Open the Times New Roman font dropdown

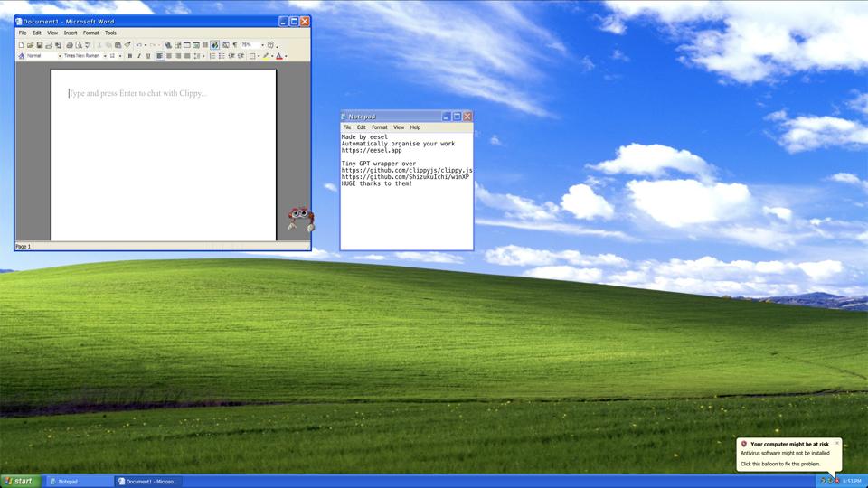pos(104,56)
